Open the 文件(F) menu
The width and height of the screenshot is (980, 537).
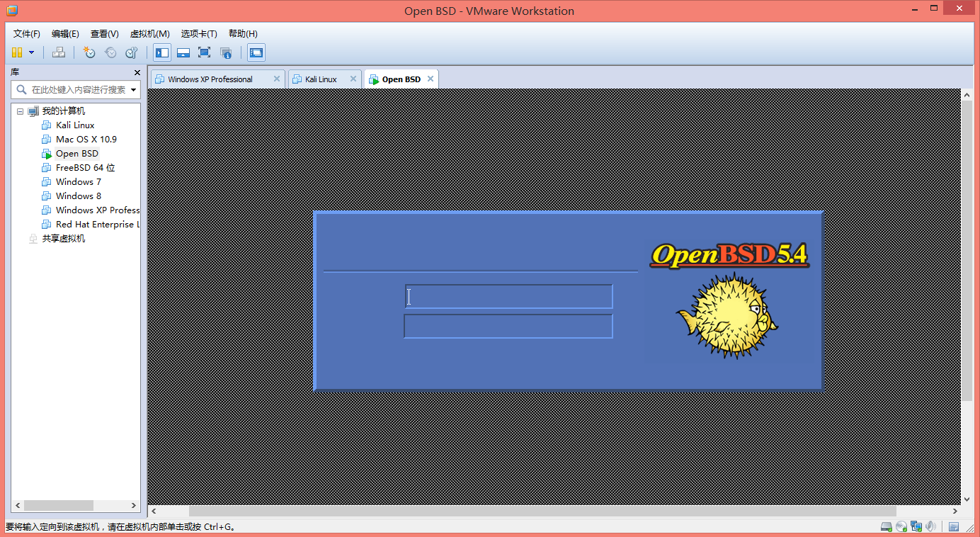[x=27, y=33]
